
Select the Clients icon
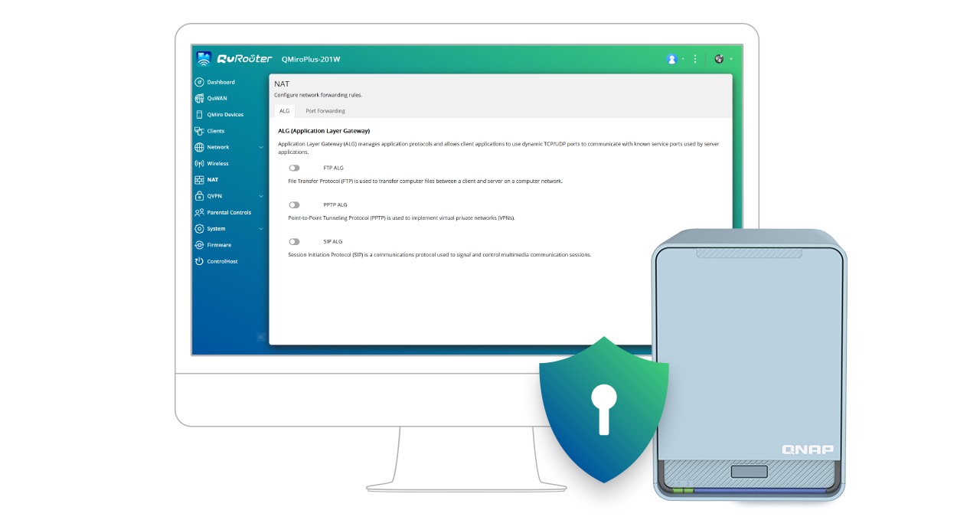click(199, 131)
